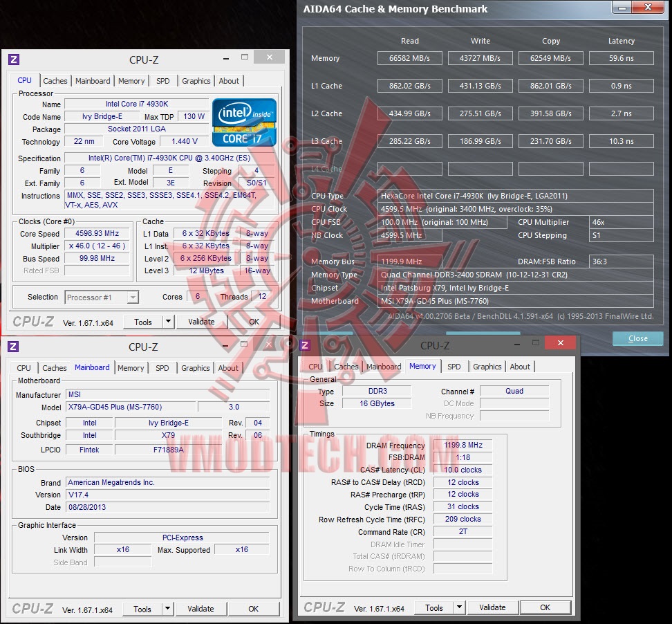Viewport: 672px width, 624px height.
Task: Click the CPU Multiplier value 46x
Action: [622, 222]
